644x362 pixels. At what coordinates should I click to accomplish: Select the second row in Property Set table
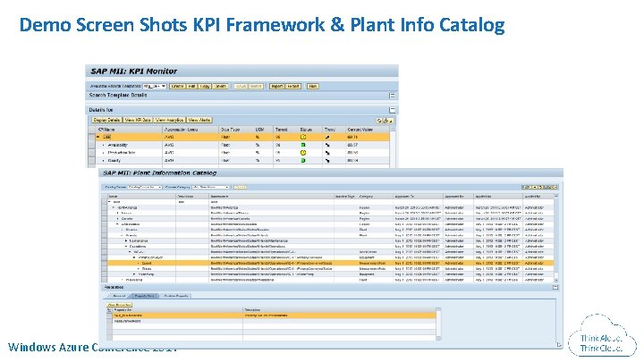click(274, 321)
